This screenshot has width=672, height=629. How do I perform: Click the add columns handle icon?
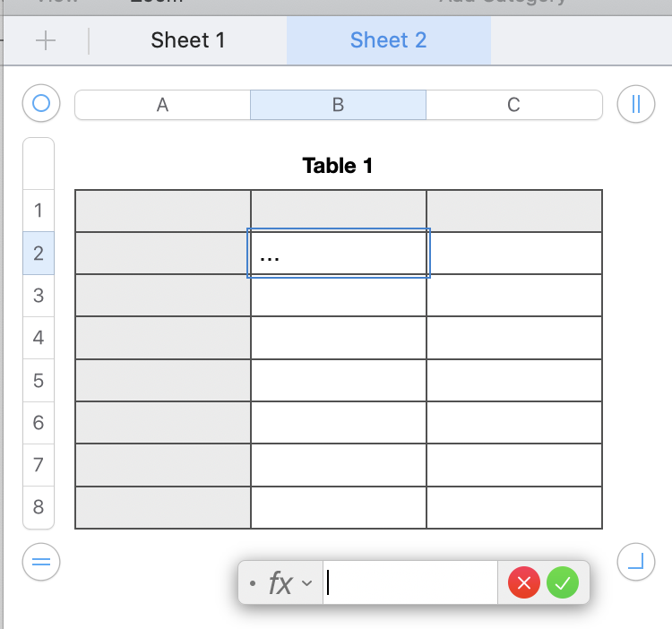click(x=636, y=104)
